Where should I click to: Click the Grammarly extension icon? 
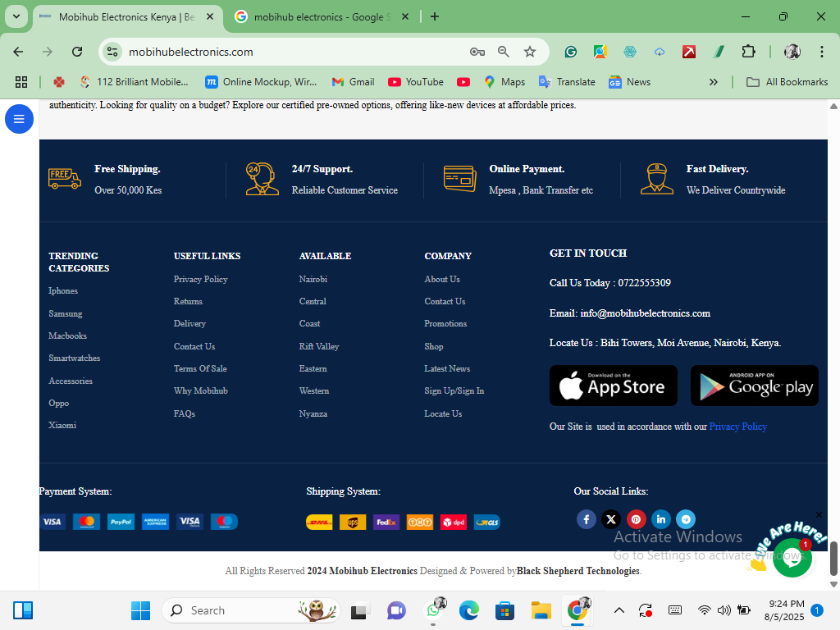coord(570,51)
